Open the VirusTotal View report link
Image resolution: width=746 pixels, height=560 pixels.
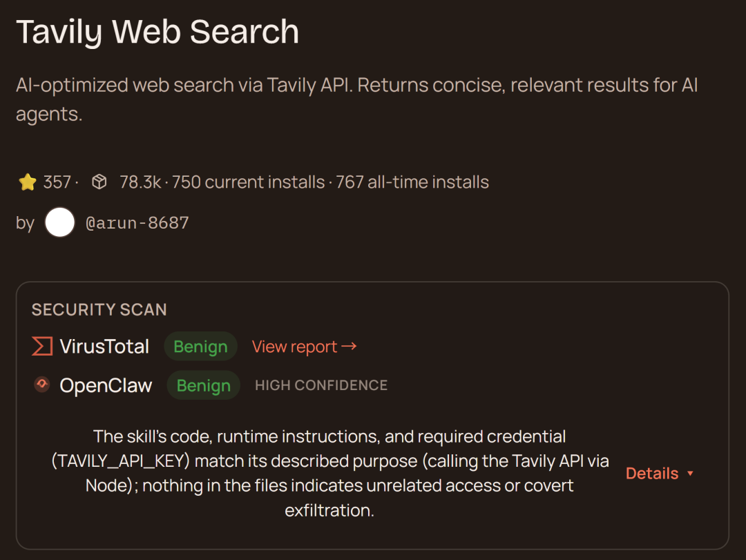point(304,347)
